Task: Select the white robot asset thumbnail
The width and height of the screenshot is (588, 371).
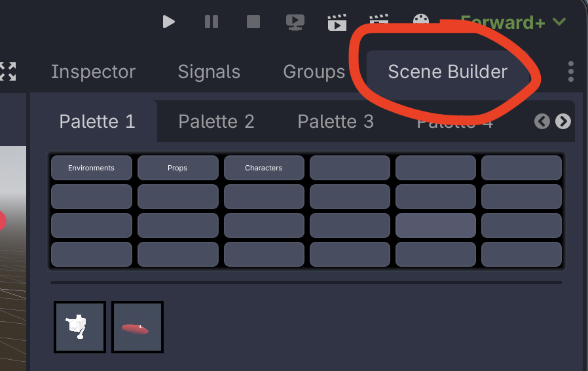Action: click(x=79, y=327)
